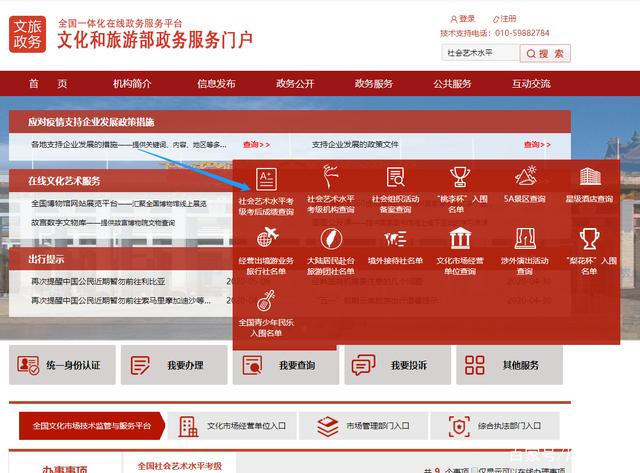Click 社会艺术水平考级机构查询 dancer icon

coord(330,177)
